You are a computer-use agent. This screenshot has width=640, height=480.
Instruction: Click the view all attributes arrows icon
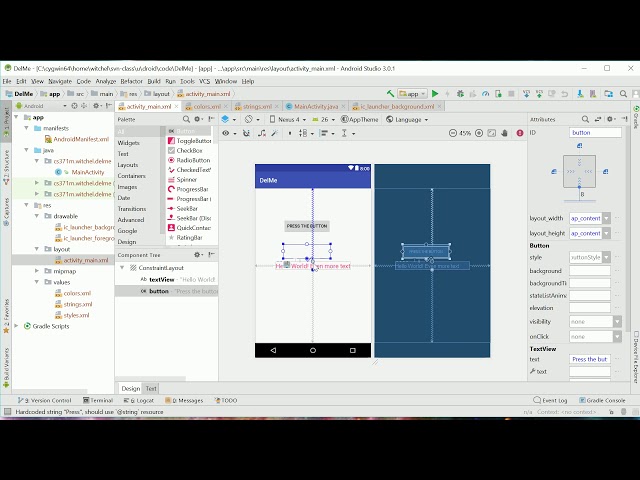(598, 119)
